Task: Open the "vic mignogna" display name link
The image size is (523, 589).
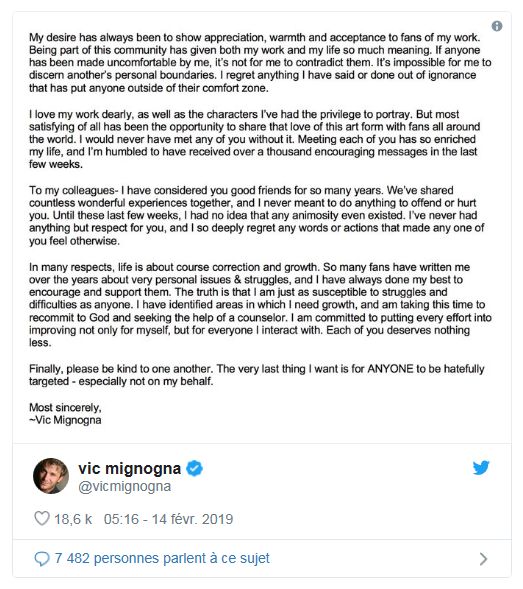Action: [130, 468]
